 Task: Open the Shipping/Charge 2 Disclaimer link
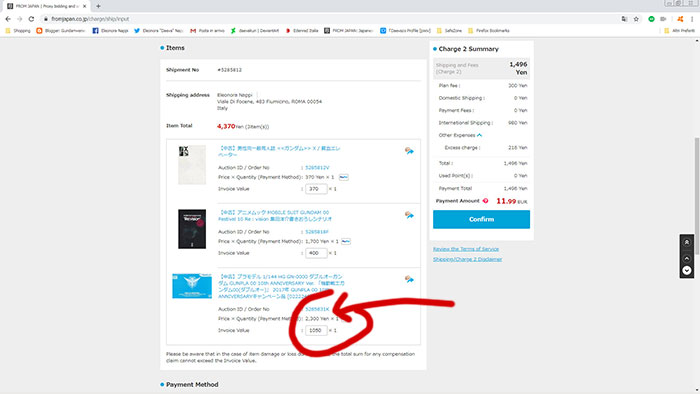click(467, 259)
